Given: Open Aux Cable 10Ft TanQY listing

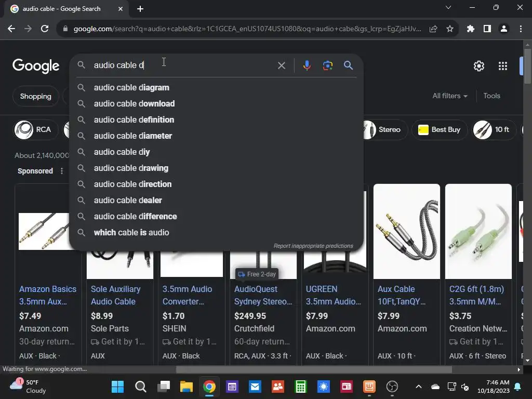Looking at the screenshot, I should coord(402,295).
